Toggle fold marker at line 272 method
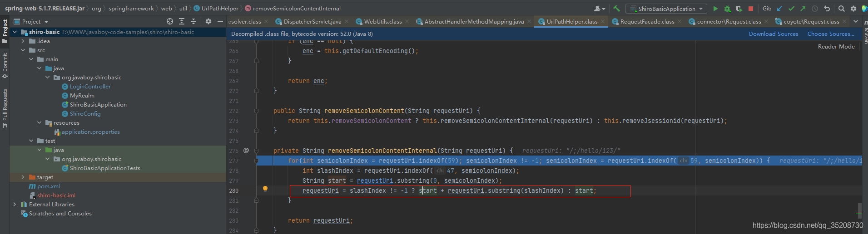This screenshot has height=234, width=868. (x=256, y=111)
